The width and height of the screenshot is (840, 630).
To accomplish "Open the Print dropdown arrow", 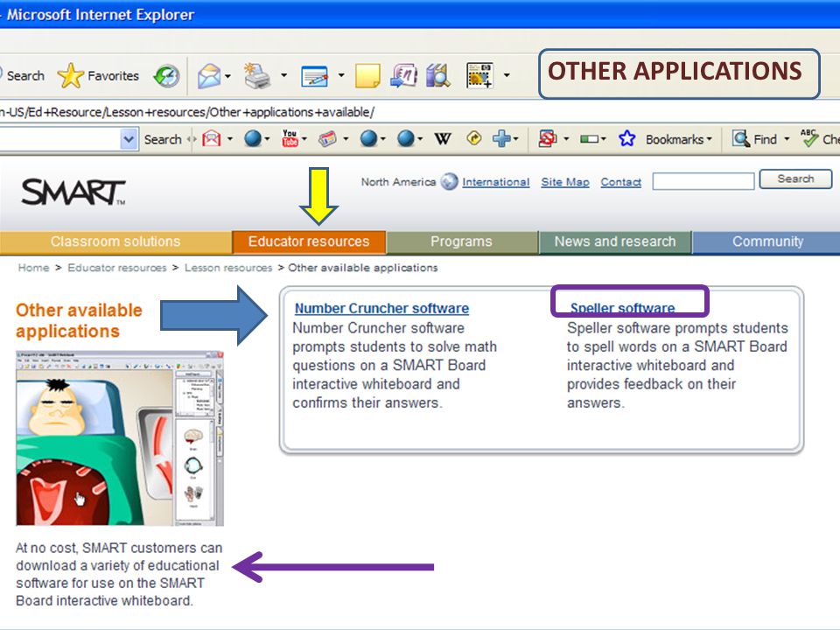I will click(x=283, y=75).
